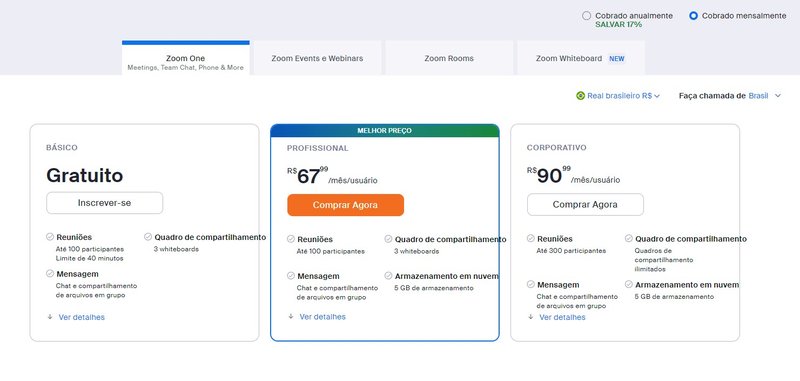Click Meetings, Team Chat, Phone & More subtitle
Viewport: 800px width, 381px height.
[186, 67]
